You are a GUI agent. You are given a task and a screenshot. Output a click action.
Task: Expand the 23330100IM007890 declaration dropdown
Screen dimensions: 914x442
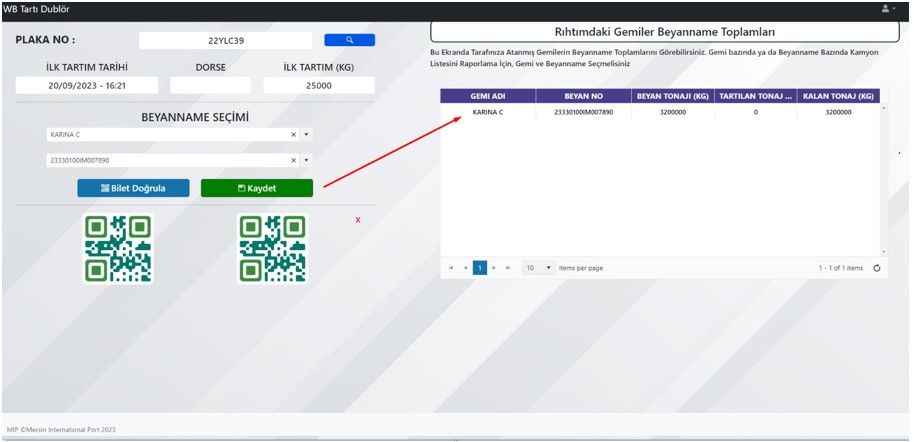click(x=307, y=160)
